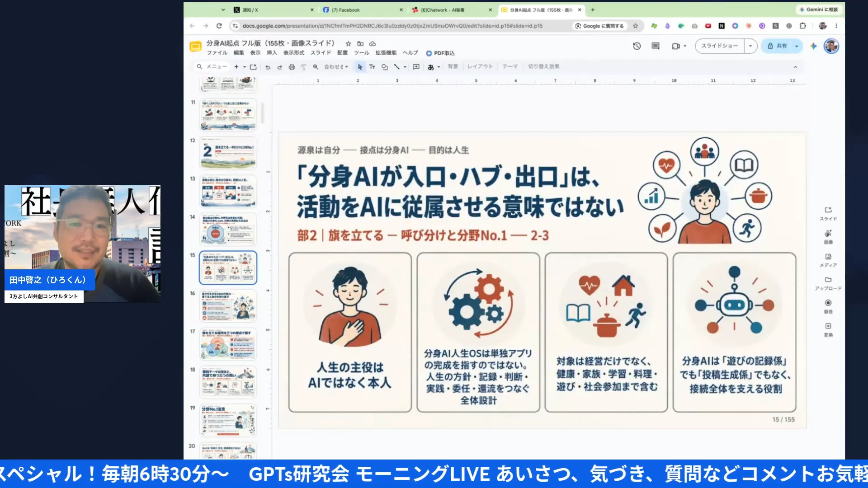868x488 pixels.
Task: Open the 編集 menu
Action: [239, 53]
